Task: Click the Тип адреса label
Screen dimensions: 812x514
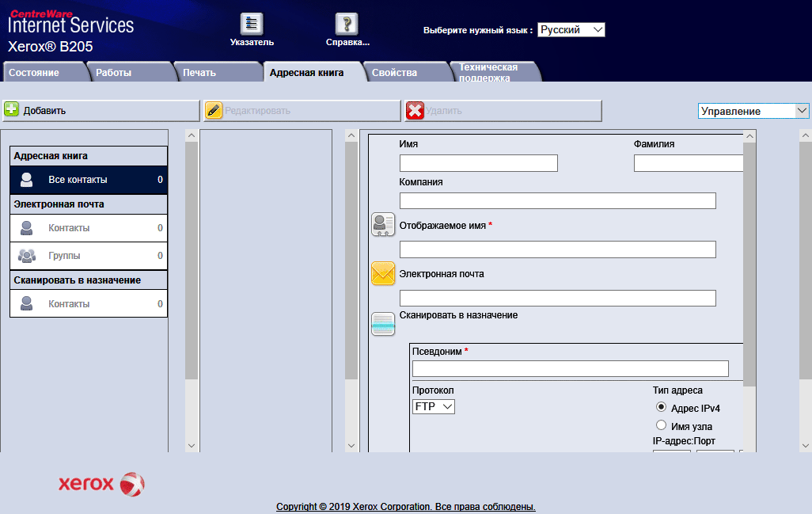Action: [x=677, y=390]
